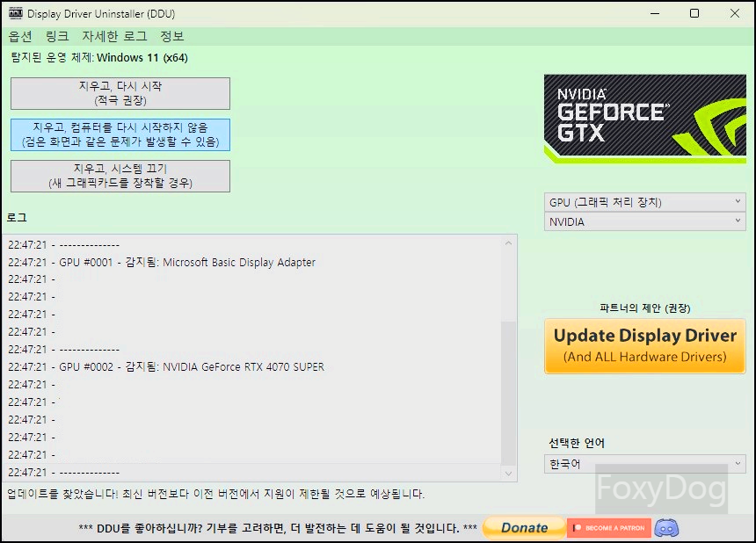
Task: Click the Windows 11 (x64) detected OS text
Action: pyautogui.click(x=142, y=58)
